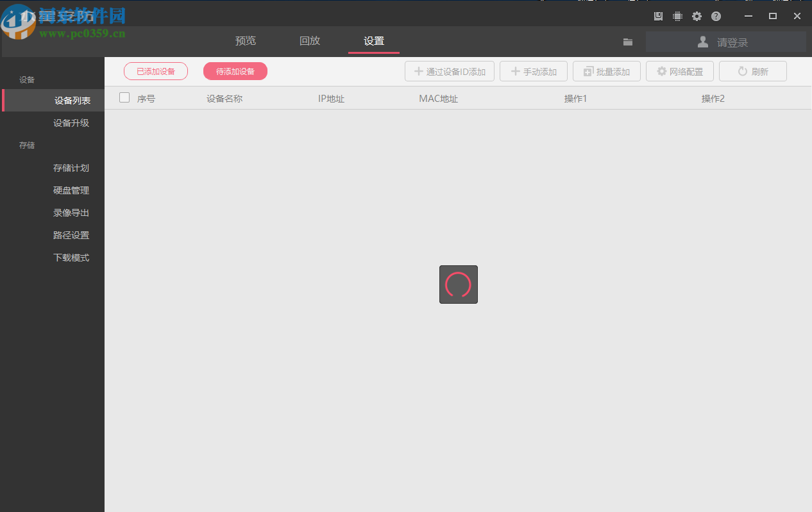Click the disk/save icon in title bar
This screenshot has height=512, width=812.
(658, 16)
